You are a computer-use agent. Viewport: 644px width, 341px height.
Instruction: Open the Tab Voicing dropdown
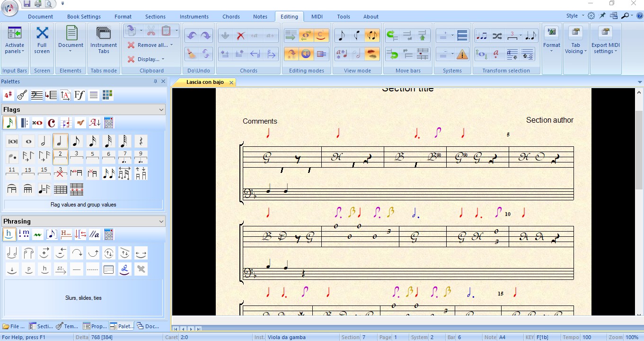[x=575, y=48]
